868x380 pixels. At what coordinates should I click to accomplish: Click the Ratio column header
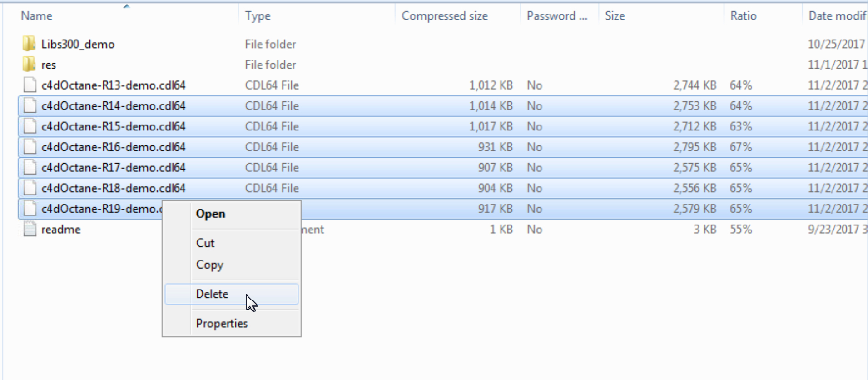[743, 16]
